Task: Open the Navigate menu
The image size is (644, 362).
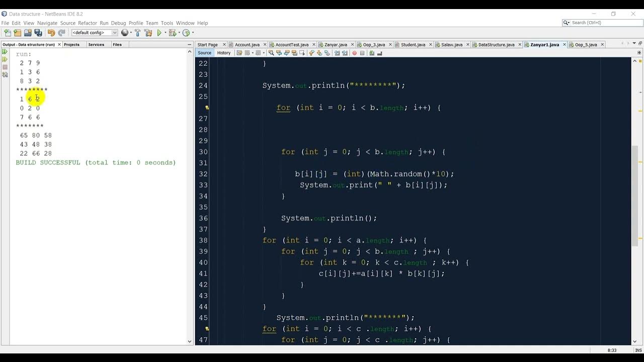Action: (x=47, y=23)
